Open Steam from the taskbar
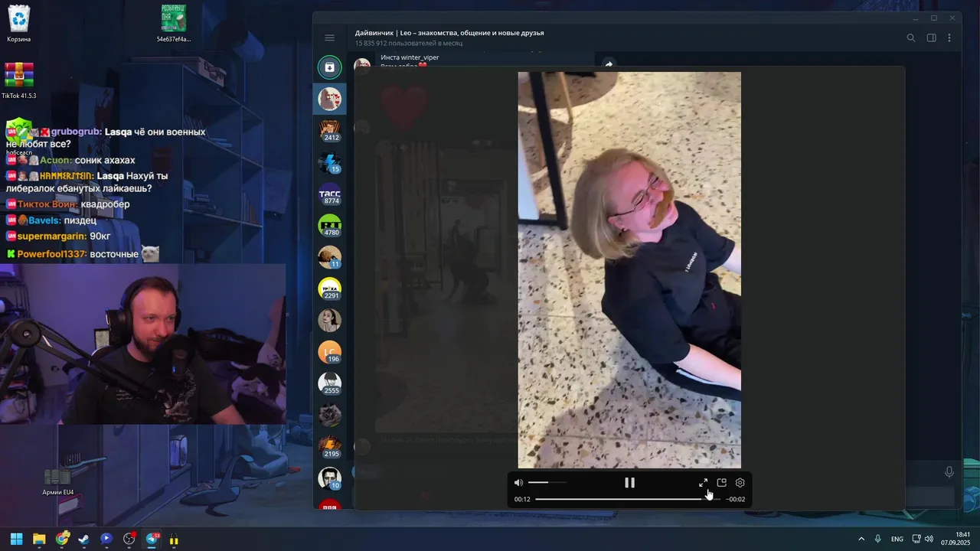Screen dimensions: 980x551 (84, 539)
